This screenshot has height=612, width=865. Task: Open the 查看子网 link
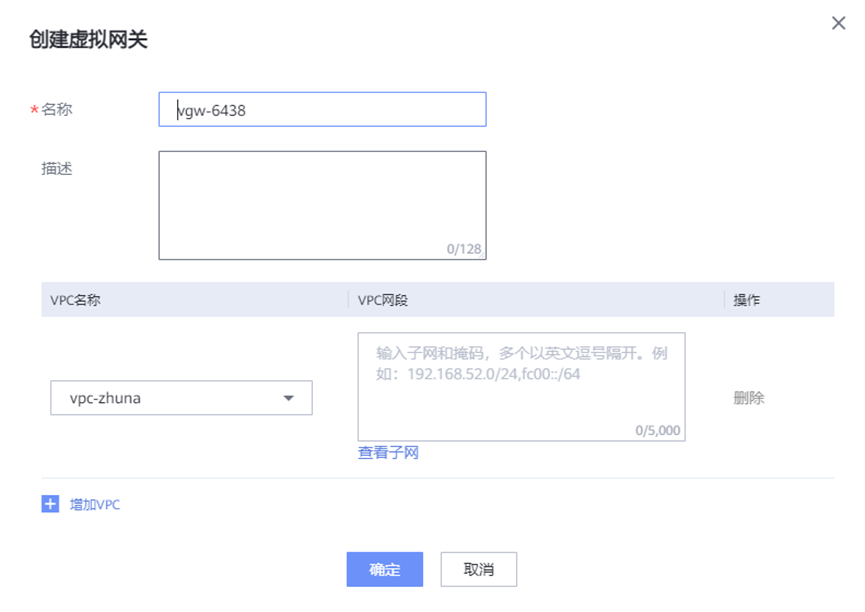tap(388, 453)
